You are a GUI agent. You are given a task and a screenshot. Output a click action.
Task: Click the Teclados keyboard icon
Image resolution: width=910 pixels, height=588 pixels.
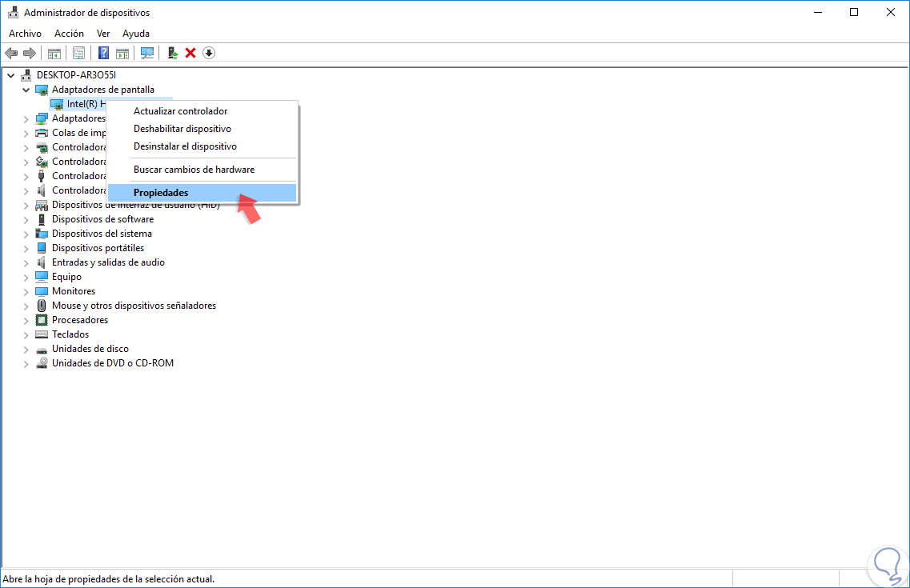(41, 334)
